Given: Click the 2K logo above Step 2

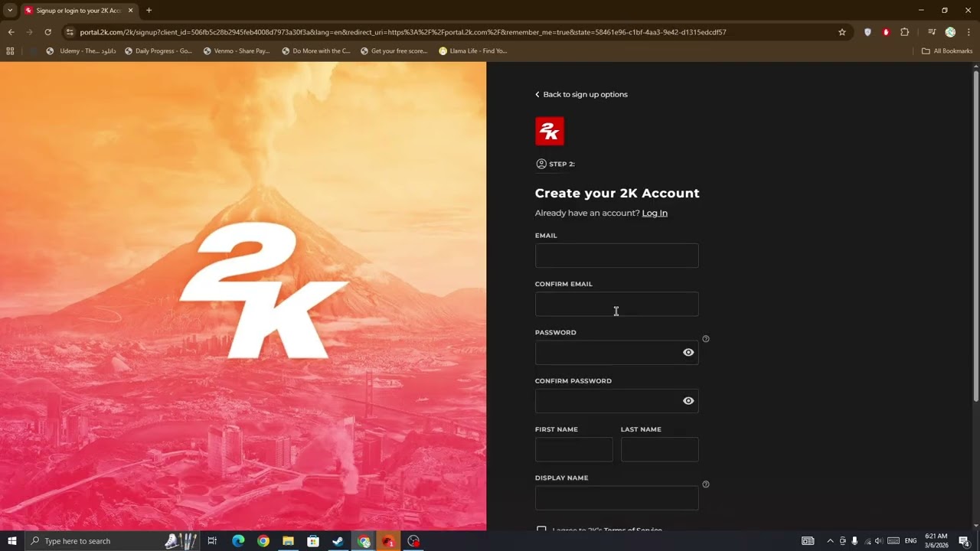Looking at the screenshot, I should (549, 131).
